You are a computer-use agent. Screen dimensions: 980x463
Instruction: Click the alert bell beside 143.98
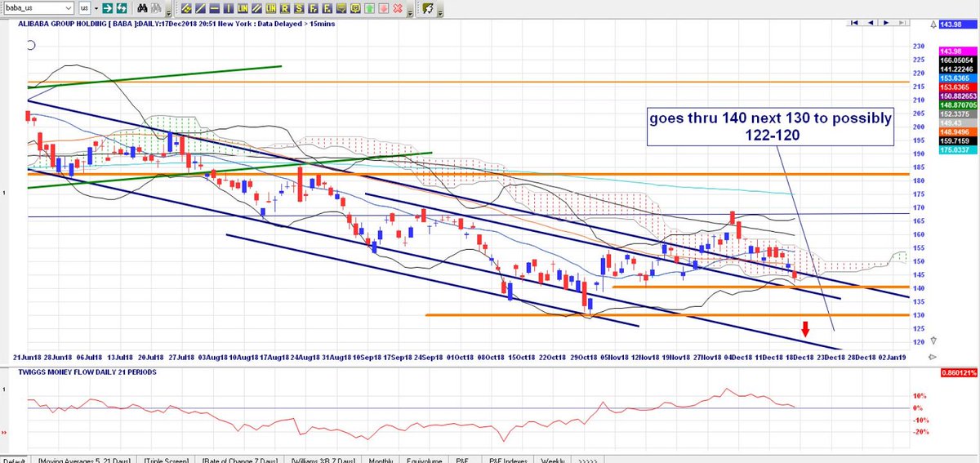pyautogui.click(x=933, y=24)
